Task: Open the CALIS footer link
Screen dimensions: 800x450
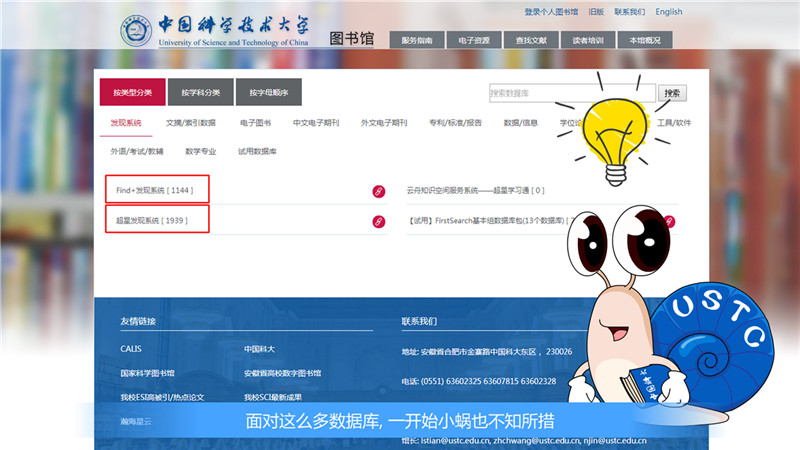Action: click(131, 349)
